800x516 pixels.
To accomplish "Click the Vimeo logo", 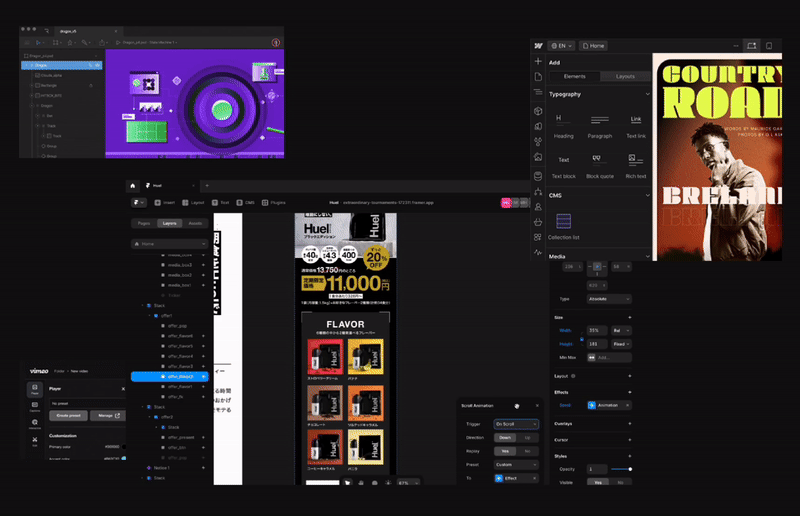I will coord(39,371).
